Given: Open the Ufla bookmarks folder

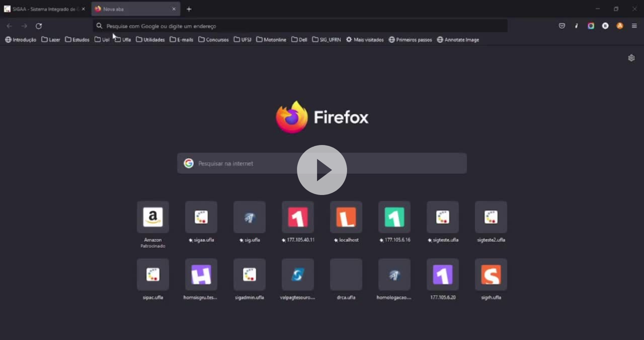Looking at the screenshot, I should click(x=123, y=40).
